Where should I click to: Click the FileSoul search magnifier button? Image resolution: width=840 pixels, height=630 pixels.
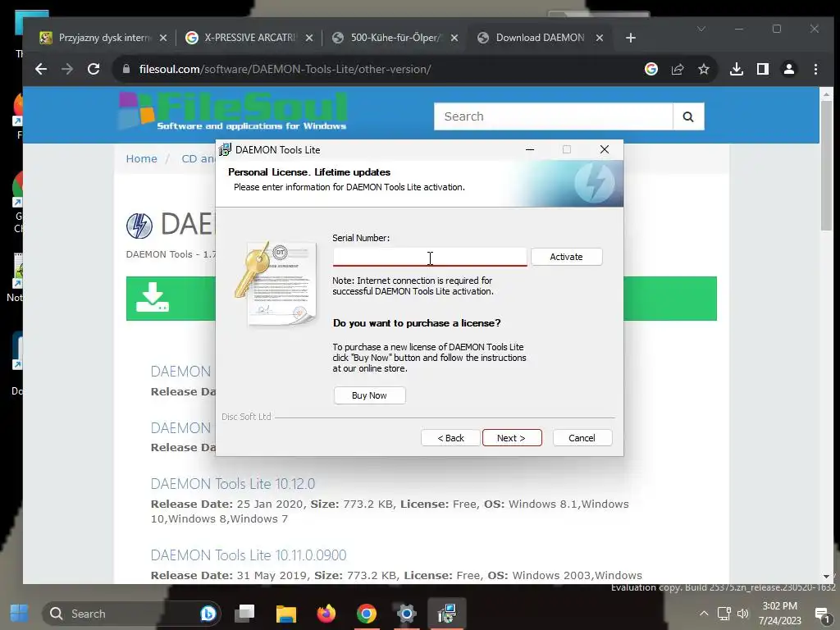[x=688, y=116]
